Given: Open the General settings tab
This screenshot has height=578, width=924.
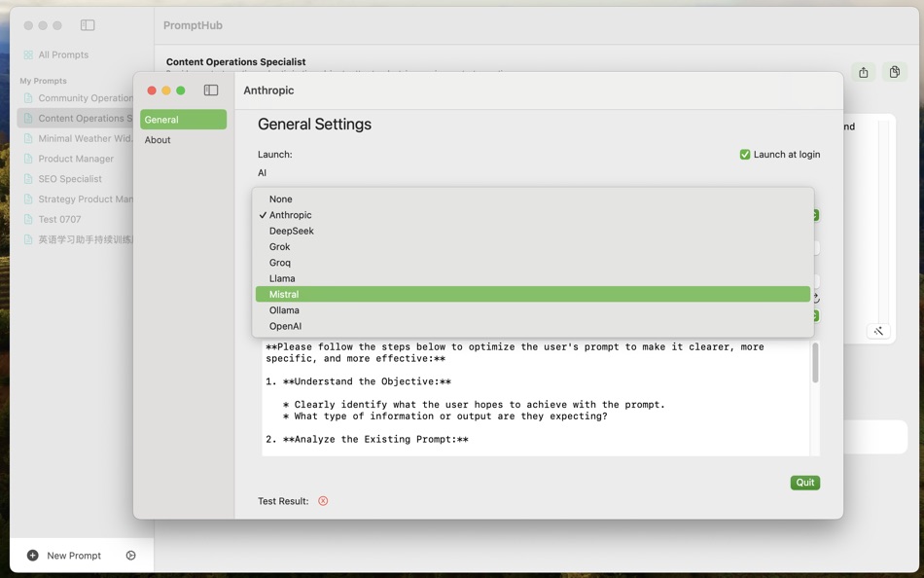Looking at the screenshot, I should 183,119.
